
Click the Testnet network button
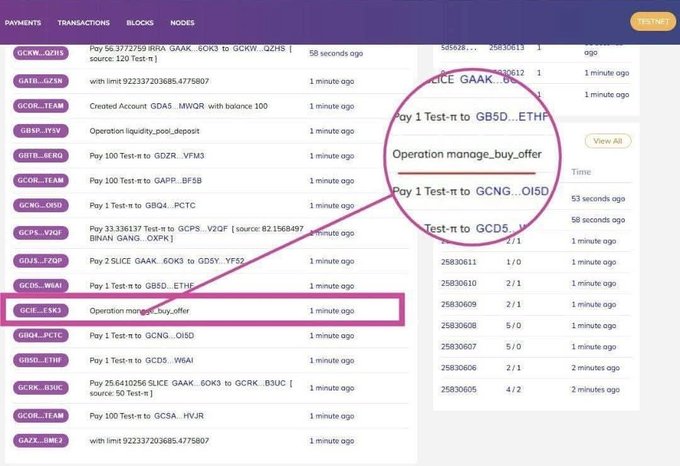pyautogui.click(x=653, y=21)
